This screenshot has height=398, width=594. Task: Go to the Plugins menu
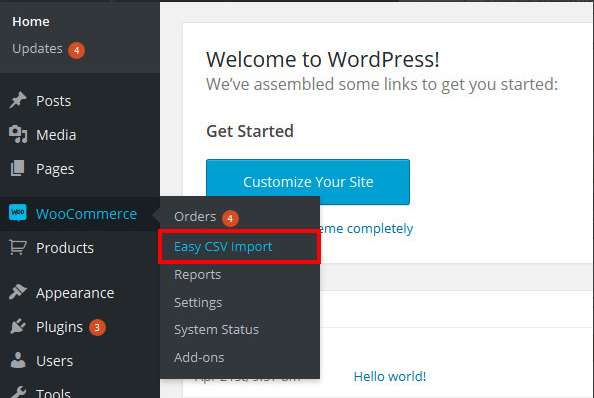[59, 327]
